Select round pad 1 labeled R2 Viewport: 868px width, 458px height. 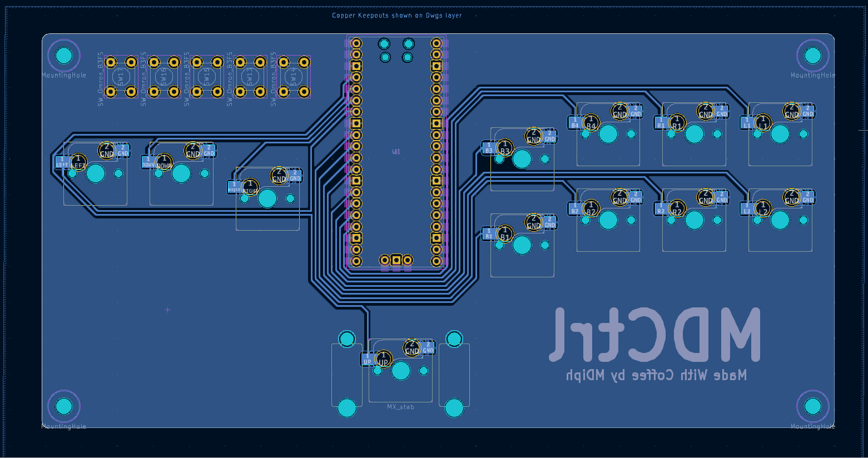pos(677,208)
